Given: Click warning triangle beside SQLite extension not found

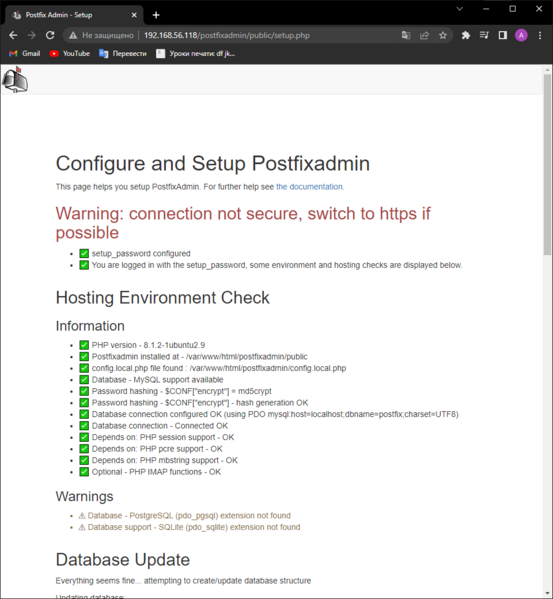Looking at the screenshot, I should point(82,527).
